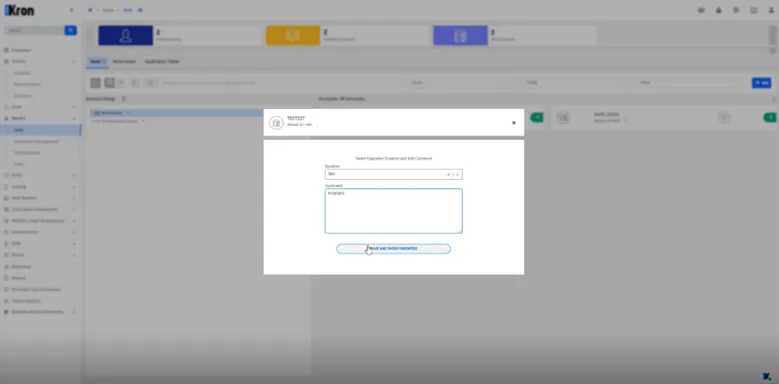Click the green badge at far right
The width and height of the screenshot is (779, 384).
click(770, 117)
